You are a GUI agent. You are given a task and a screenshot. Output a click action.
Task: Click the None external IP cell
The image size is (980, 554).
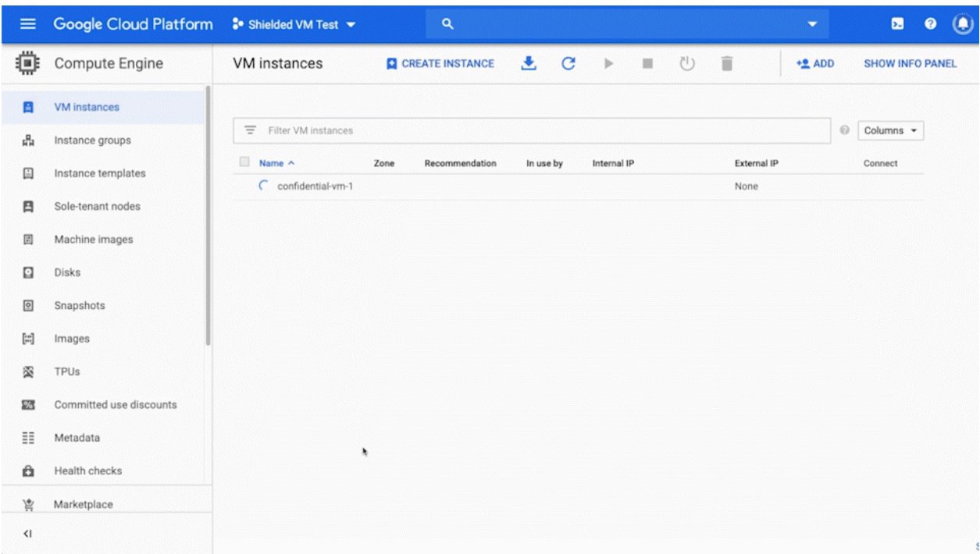[747, 186]
